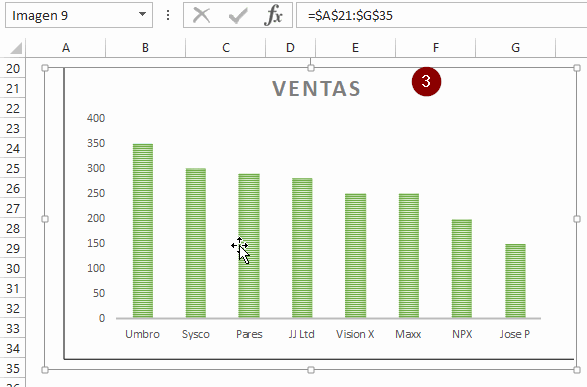Click the 400 value on vertical axis
This screenshot has height=387, width=587.
tap(96, 118)
